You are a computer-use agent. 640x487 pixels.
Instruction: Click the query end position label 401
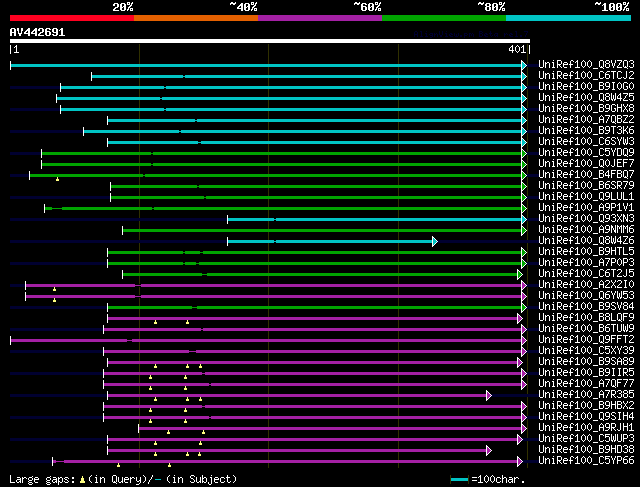tap(517, 49)
